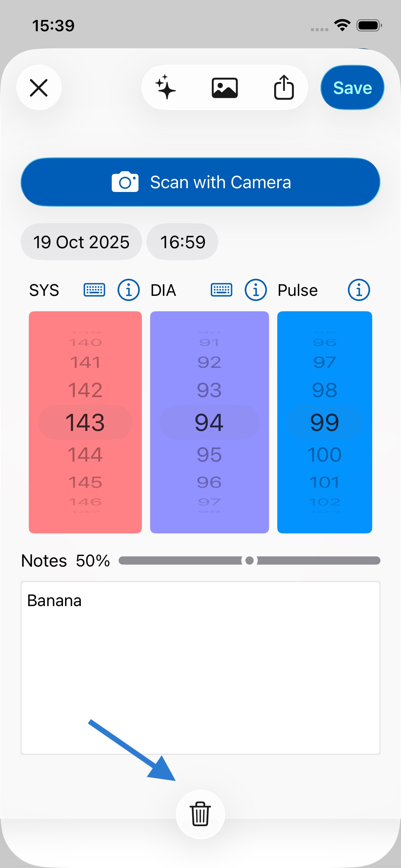401x868 pixels.
Task: Show info for DIA
Action: pyautogui.click(x=256, y=290)
